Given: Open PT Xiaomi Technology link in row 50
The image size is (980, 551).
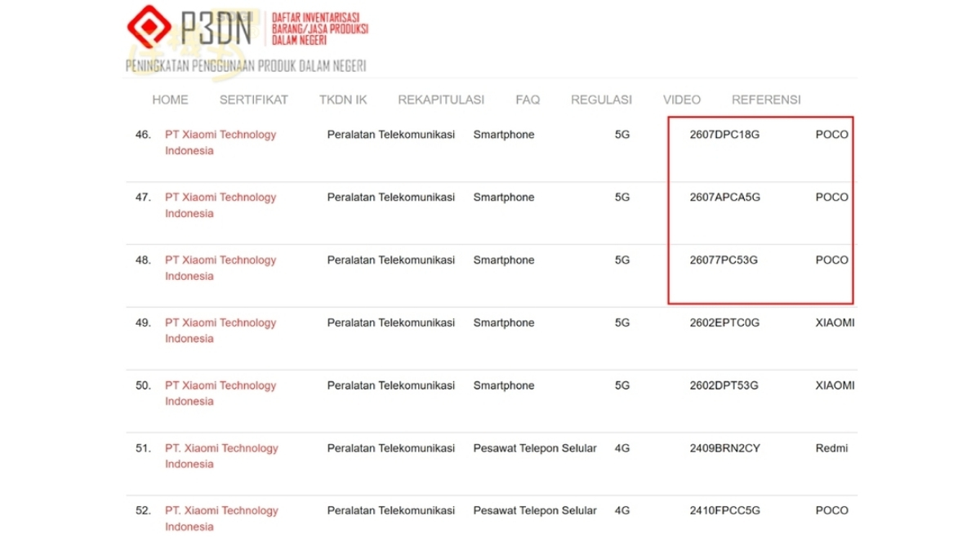Looking at the screenshot, I should [220, 393].
